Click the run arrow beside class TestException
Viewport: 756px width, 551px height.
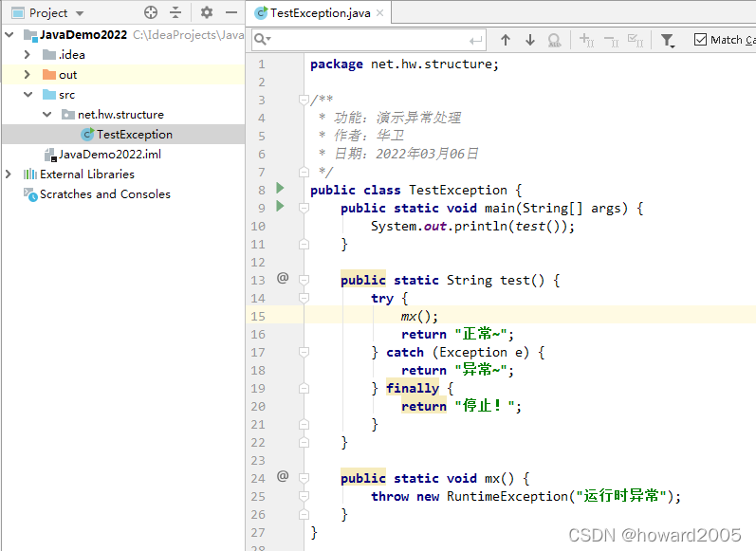280,188
